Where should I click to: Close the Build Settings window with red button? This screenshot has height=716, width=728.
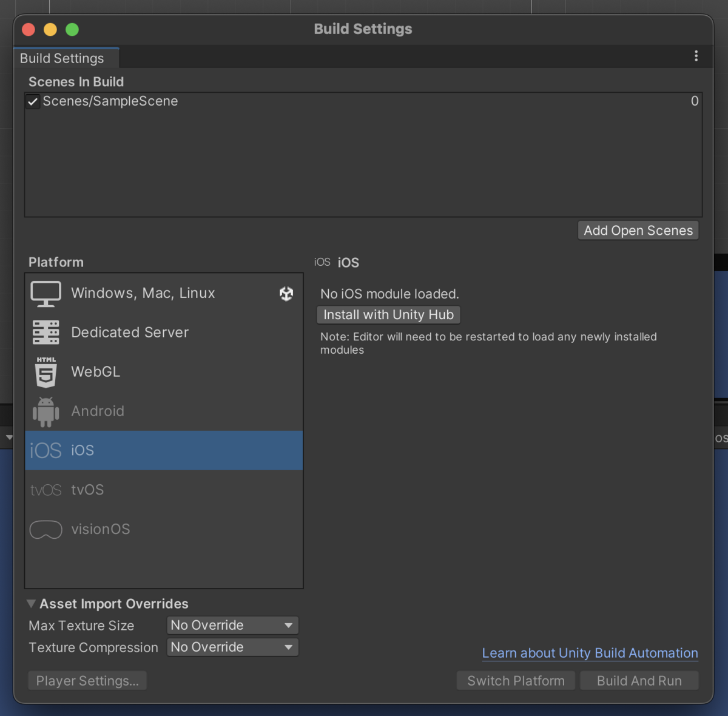coord(29,29)
